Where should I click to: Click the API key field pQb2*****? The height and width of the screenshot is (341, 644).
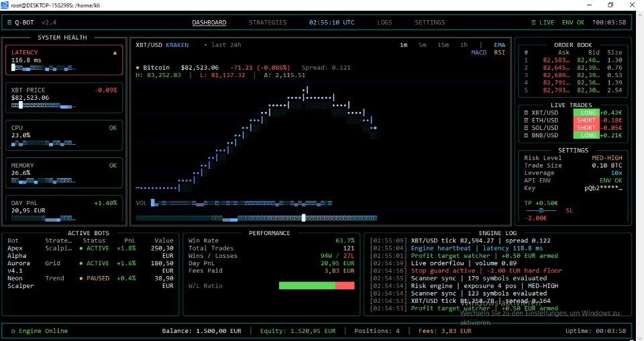click(603, 188)
